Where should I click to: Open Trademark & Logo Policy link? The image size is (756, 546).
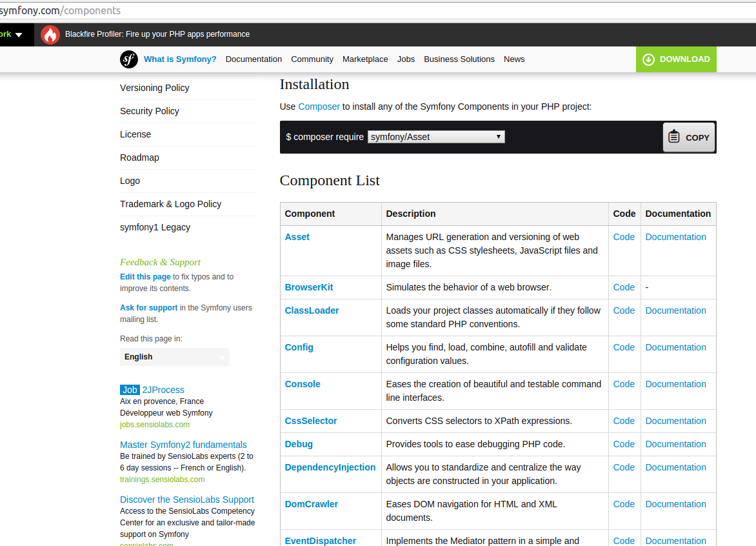tap(171, 204)
